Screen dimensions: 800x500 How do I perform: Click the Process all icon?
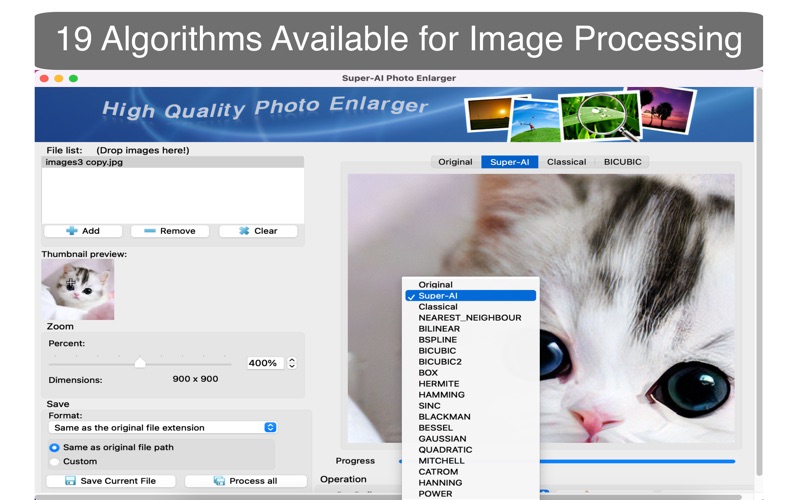(219, 481)
